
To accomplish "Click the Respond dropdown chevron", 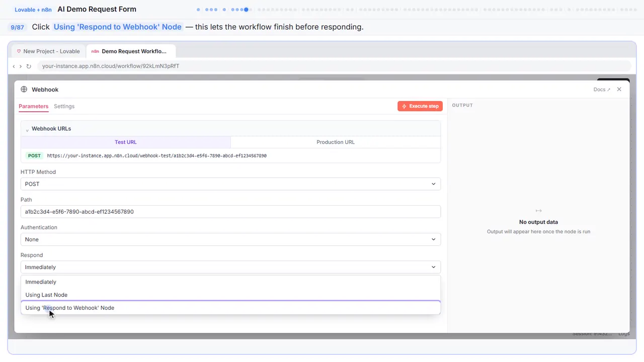I will 433,267.
